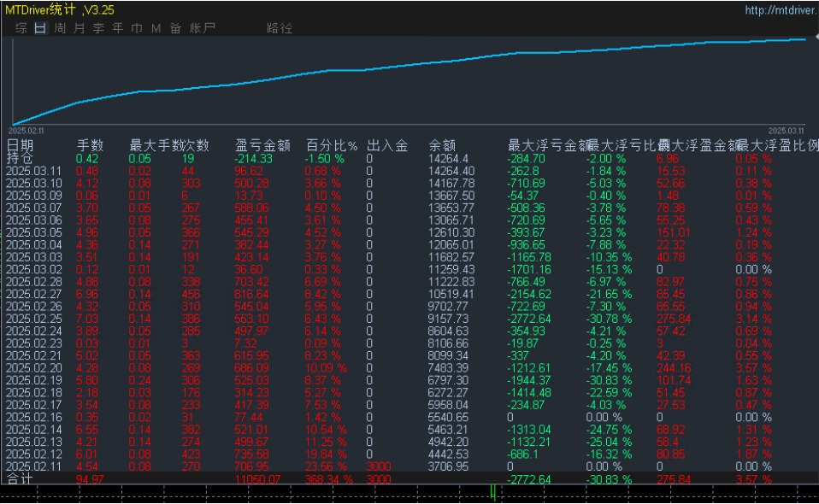The width and height of the screenshot is (819, 504).
Task: Click the 合计 totals row label
Action: tap(21, 479)
